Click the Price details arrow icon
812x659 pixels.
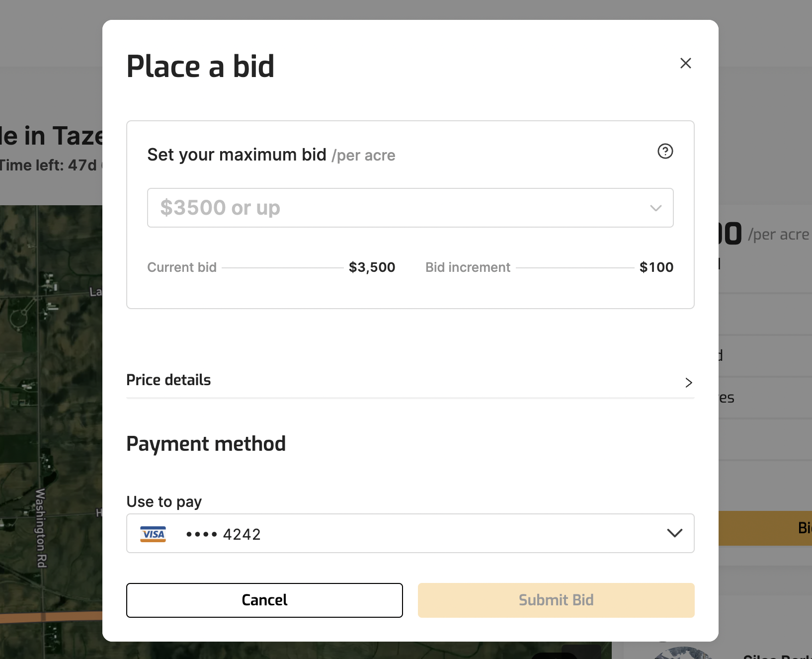point(688,382)
